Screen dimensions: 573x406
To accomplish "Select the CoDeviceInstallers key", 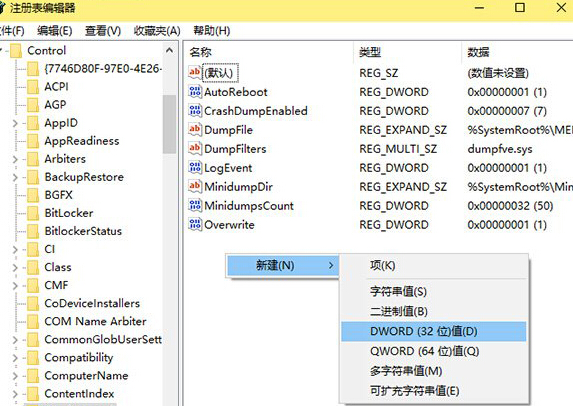I will (x=92, y=303).
